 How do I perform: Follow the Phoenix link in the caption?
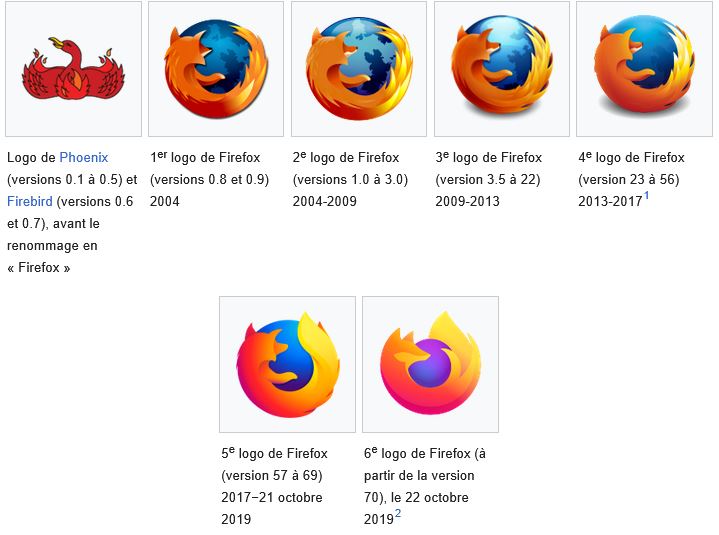(x=84, y=158)
